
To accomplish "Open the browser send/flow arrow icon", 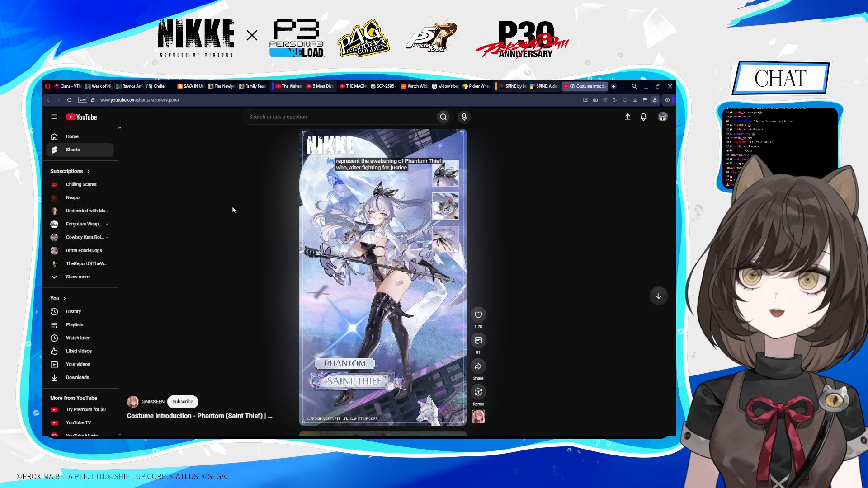I will tap(615, 100).
